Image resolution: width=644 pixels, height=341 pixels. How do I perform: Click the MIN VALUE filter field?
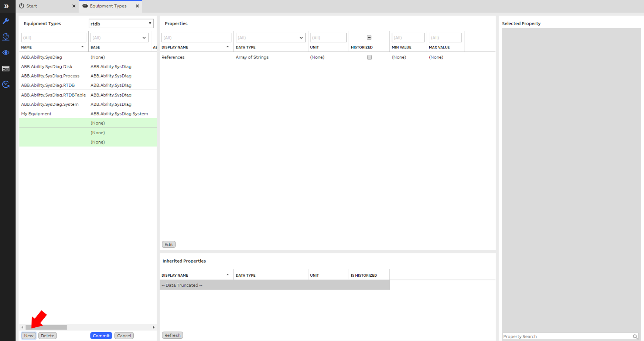point(408,38)
